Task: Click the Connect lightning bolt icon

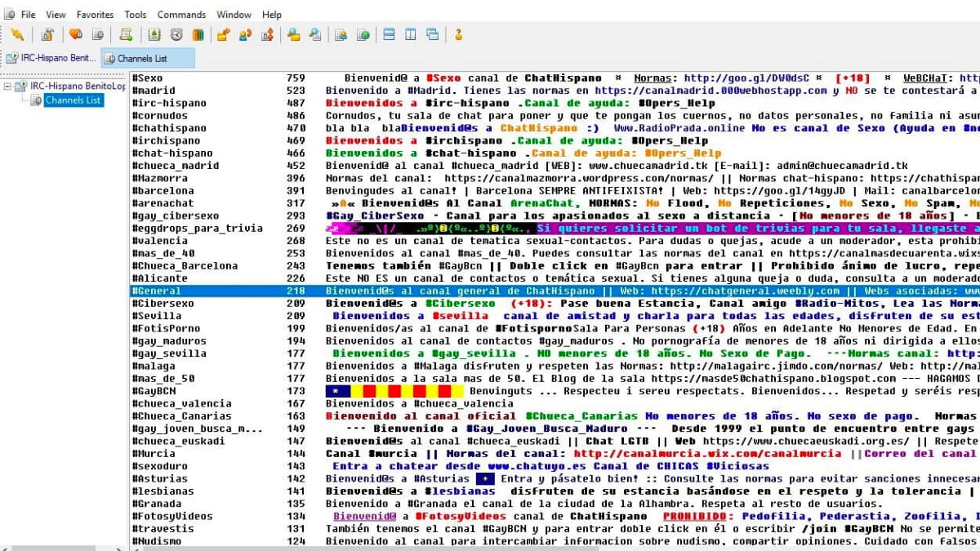Action: (18, 35)
